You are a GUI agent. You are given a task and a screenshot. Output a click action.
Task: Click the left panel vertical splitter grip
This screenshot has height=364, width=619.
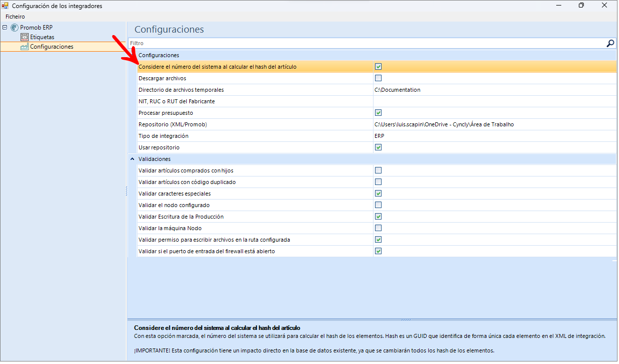(x=126, y=192)
